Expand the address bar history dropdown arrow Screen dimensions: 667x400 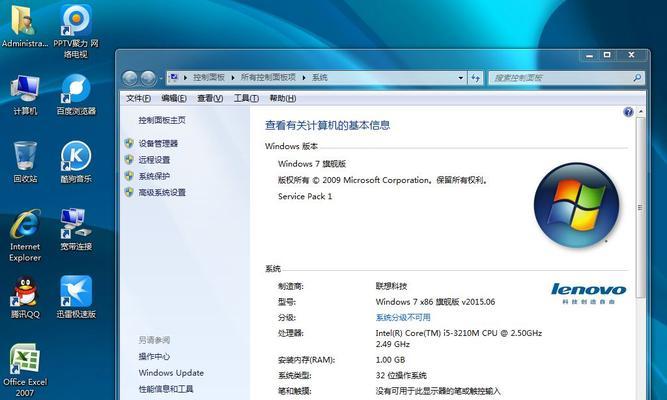pyautogui.click(x=461, y=78)
